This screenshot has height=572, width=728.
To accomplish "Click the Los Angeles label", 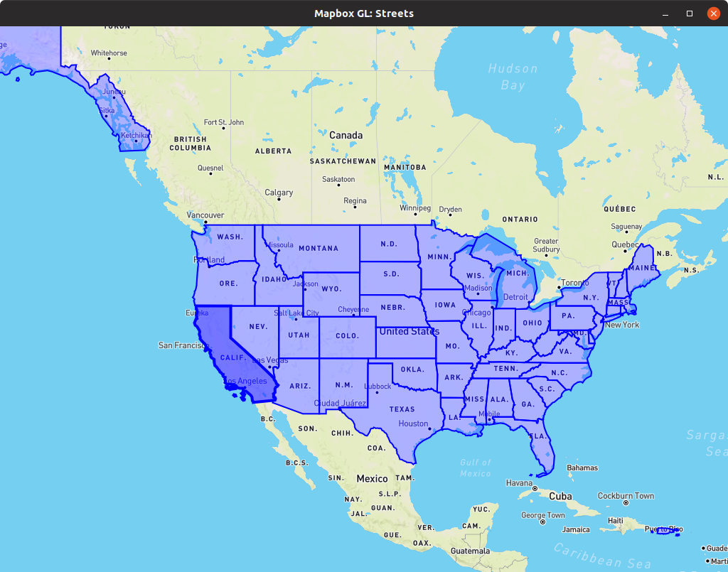I will click(245, 381).
